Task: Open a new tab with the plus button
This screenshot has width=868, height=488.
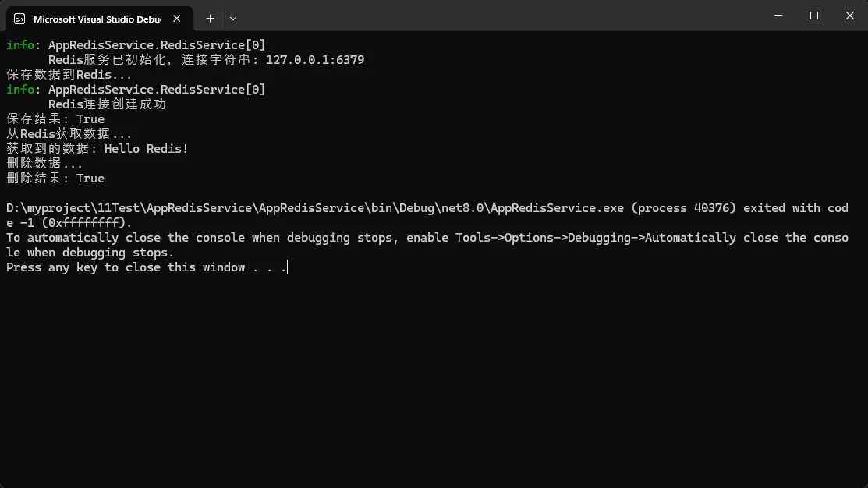Action: (210, 18)
